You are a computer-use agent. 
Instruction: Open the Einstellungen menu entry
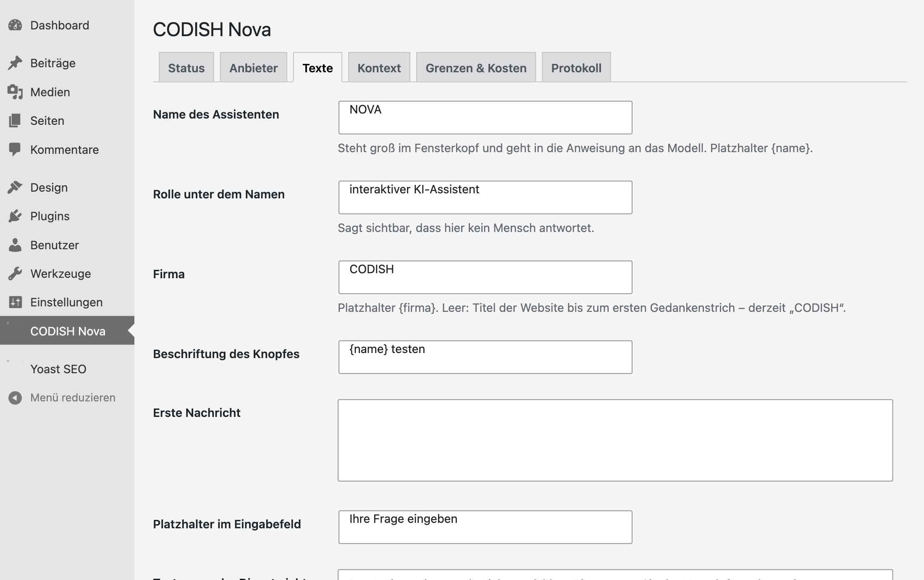[x=67, y=302]
